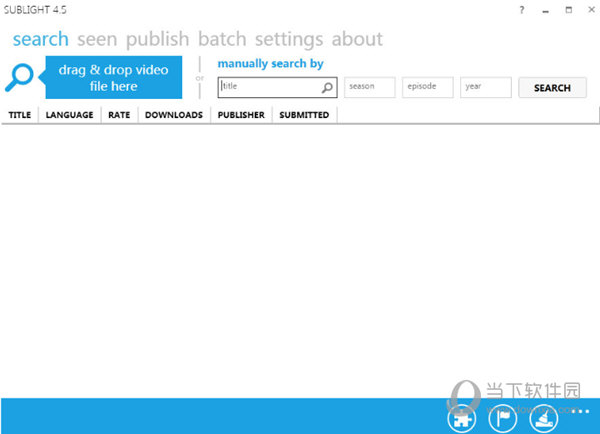The image size is (600, 434).
Task: Open the three dots more menu
Action: point(580,411)
